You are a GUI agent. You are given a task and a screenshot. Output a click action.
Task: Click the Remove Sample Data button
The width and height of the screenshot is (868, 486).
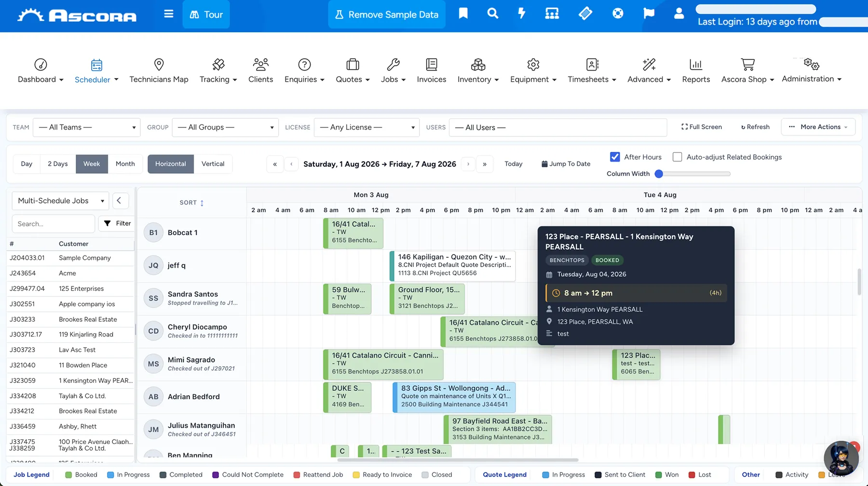(387, 14)
